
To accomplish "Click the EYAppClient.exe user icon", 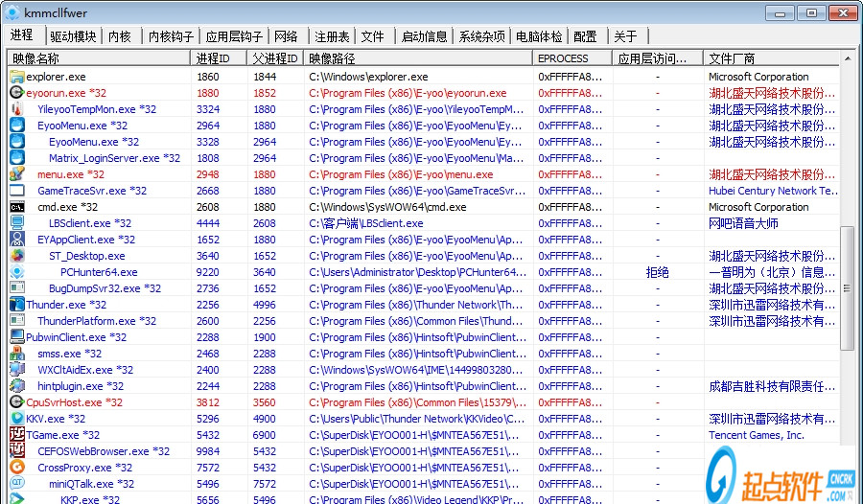I will pyautogui.click(x=17, y=240).
